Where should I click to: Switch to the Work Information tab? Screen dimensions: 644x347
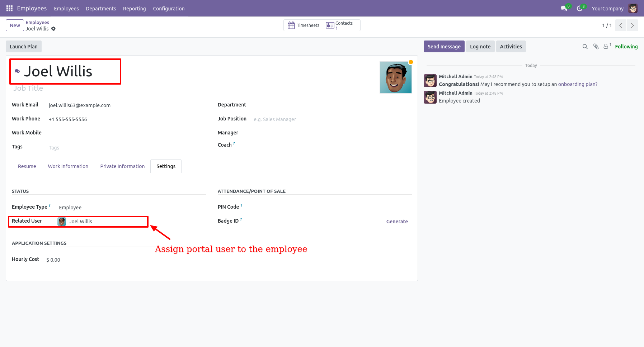68,166
